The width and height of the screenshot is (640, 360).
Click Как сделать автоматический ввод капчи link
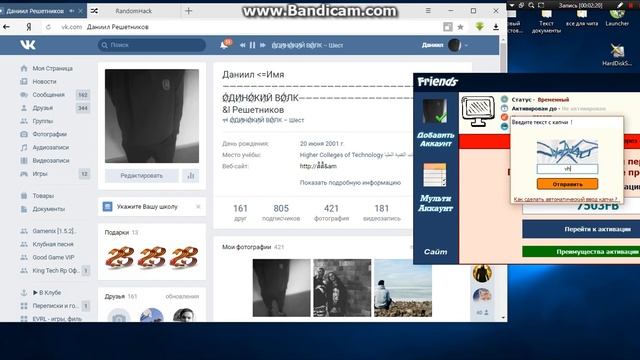pyautogui.click(x=565, y=199)
